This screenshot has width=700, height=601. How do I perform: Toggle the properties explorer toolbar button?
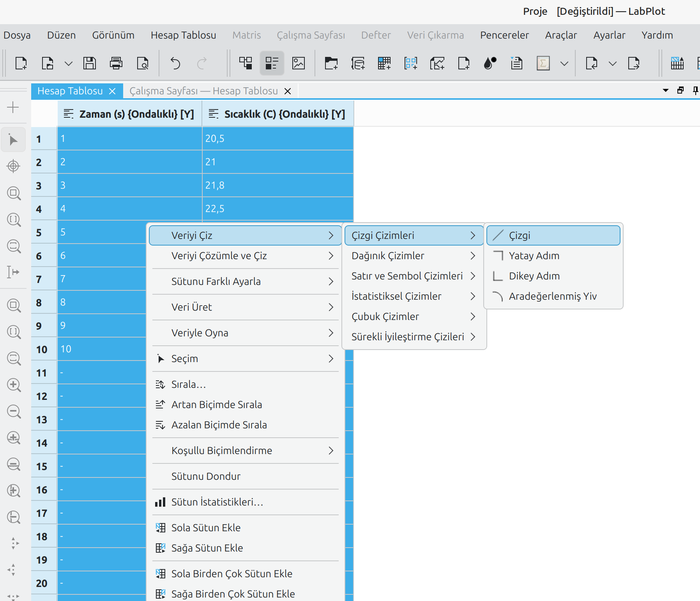point(272,63)
